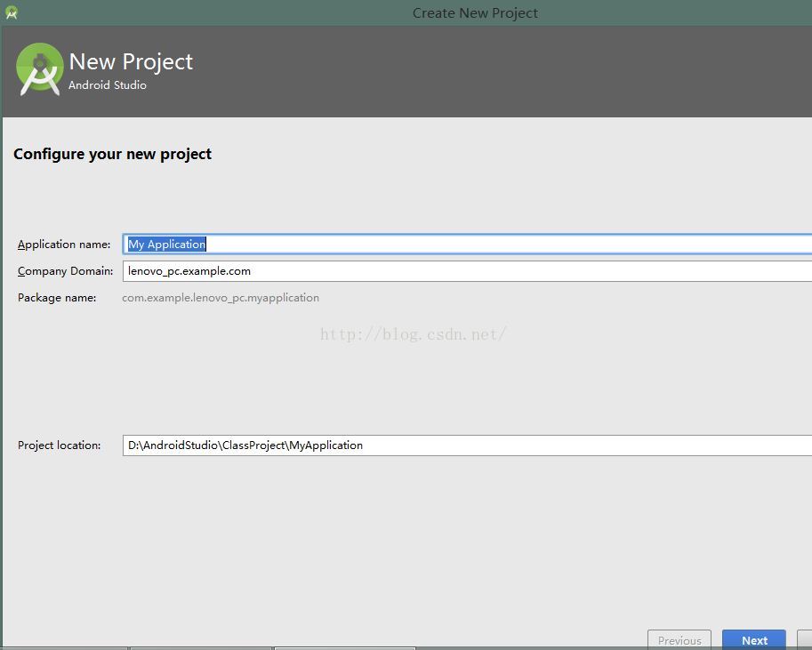The image size is (812, 650).
Task: Click the "Project location:" label
Action: click(59, 445)
